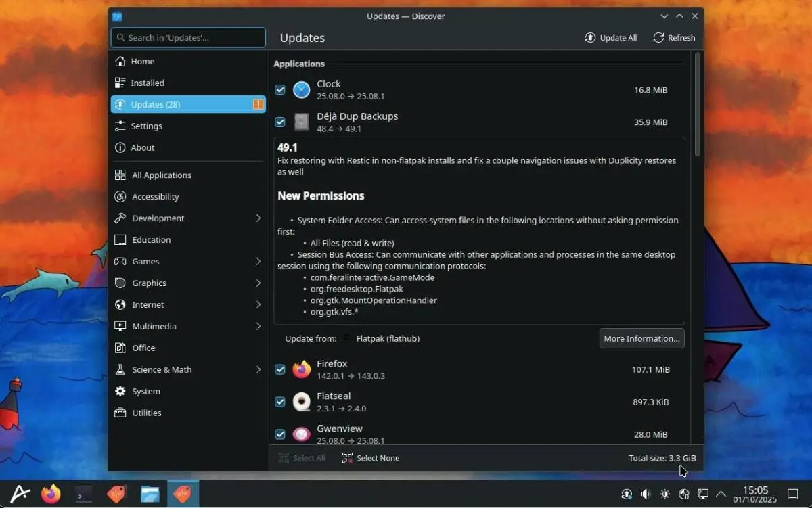Uncheck the Clock update checkbox
The height and width of the screenshot is (508, 812).
pos(280,89)
